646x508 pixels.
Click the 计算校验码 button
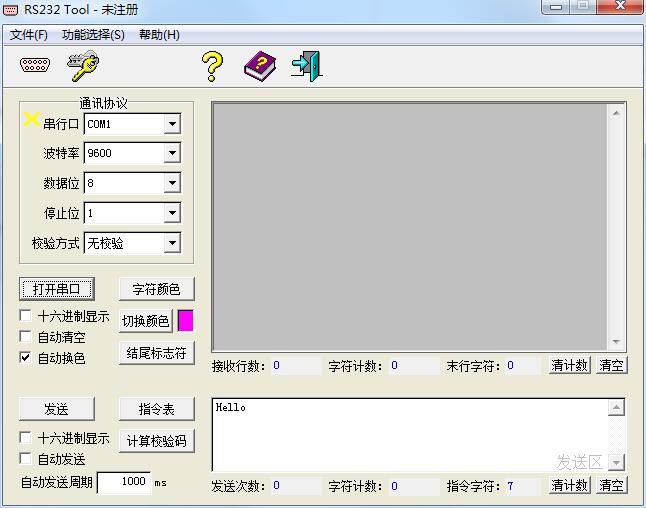point(156,441)
